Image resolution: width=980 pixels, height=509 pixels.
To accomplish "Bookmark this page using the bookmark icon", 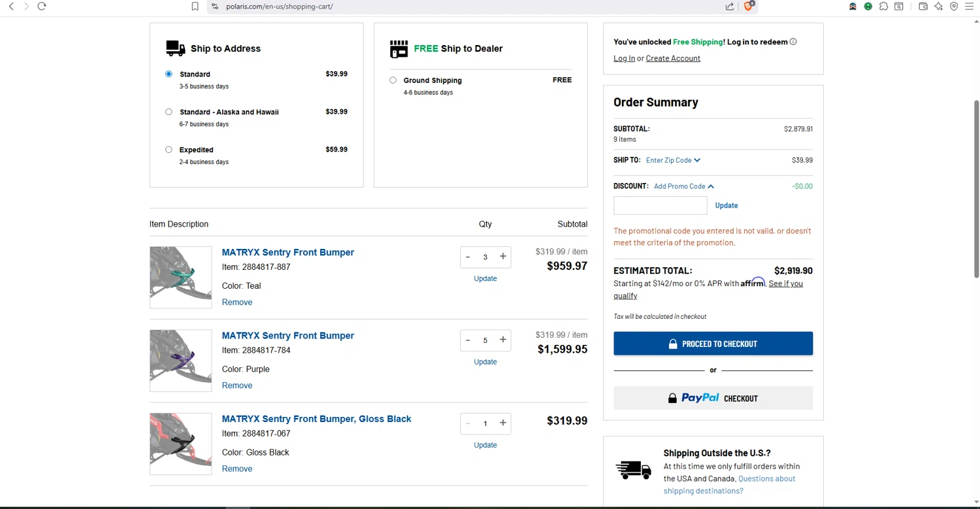I will coord(195,7).
